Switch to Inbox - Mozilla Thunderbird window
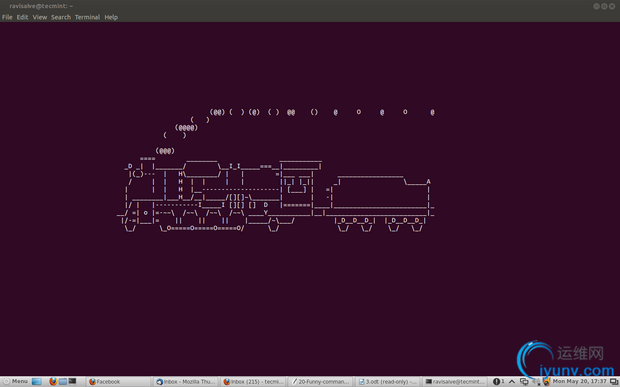 point(186,381)
